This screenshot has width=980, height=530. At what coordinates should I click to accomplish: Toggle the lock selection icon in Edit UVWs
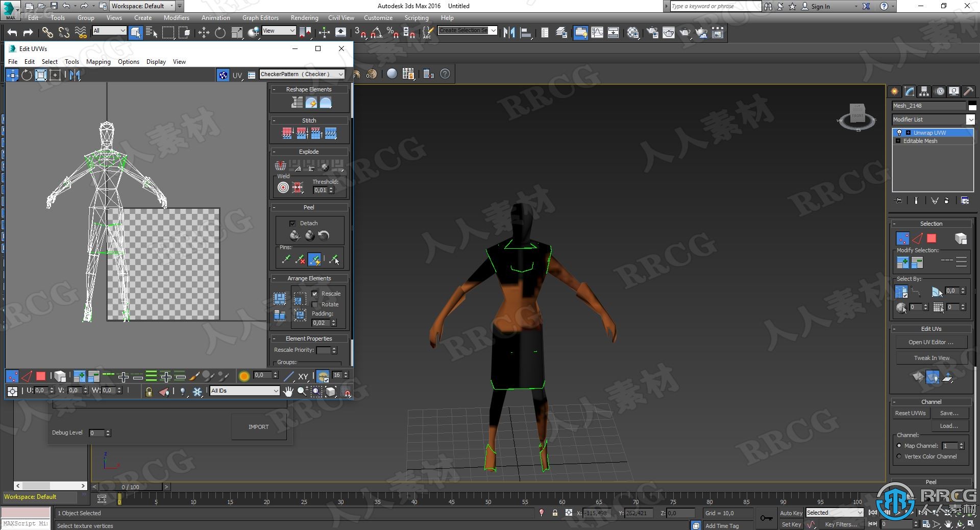click(x=149, y=392)
